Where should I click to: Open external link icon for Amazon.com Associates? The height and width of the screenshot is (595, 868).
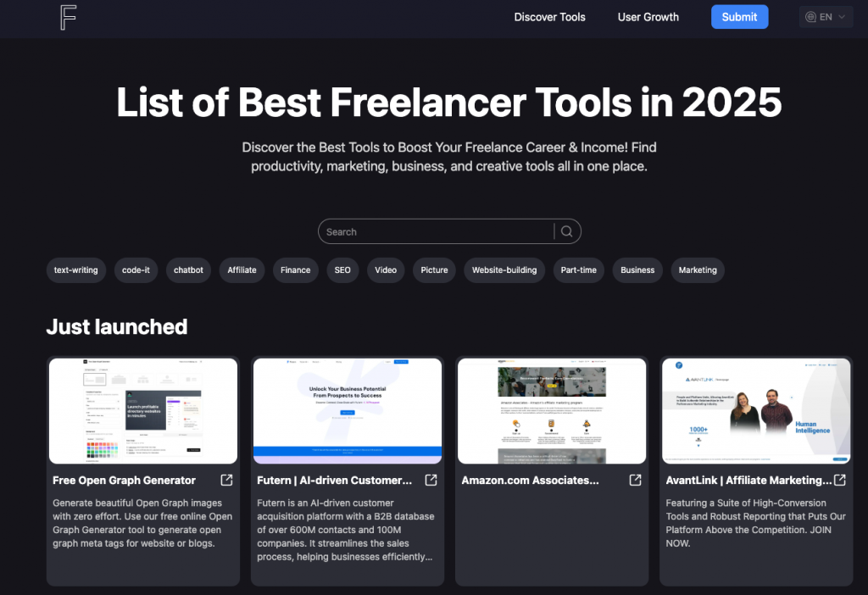point(635,480)
